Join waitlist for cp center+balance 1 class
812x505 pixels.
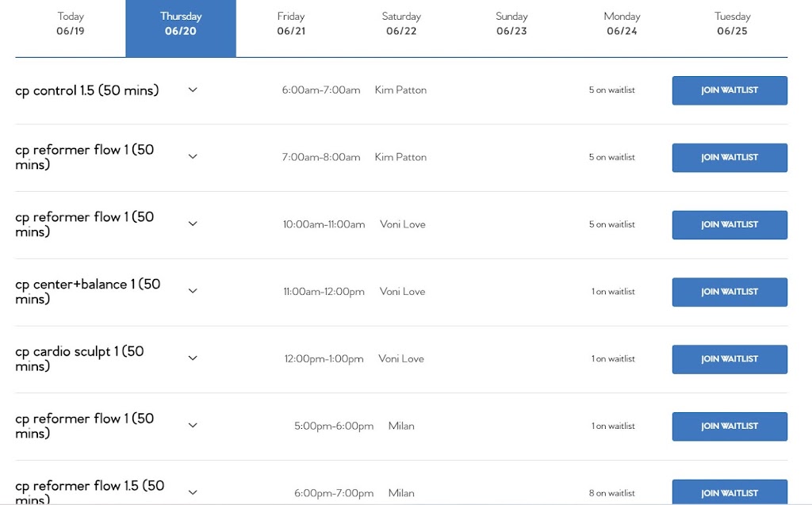click(730, 292)
